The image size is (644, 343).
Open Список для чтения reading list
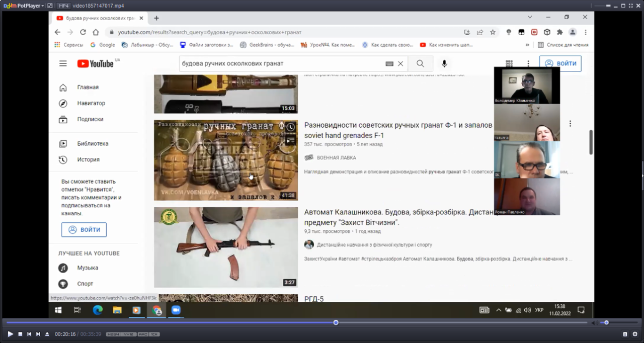coord(563,45)
